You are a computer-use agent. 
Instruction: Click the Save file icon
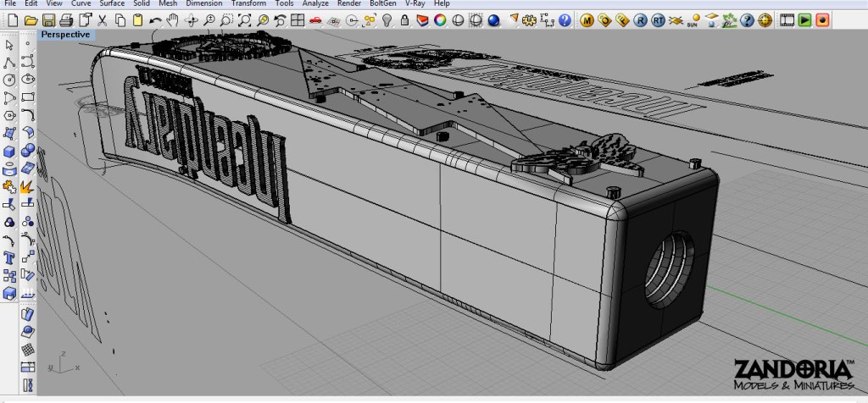(48, 19)
